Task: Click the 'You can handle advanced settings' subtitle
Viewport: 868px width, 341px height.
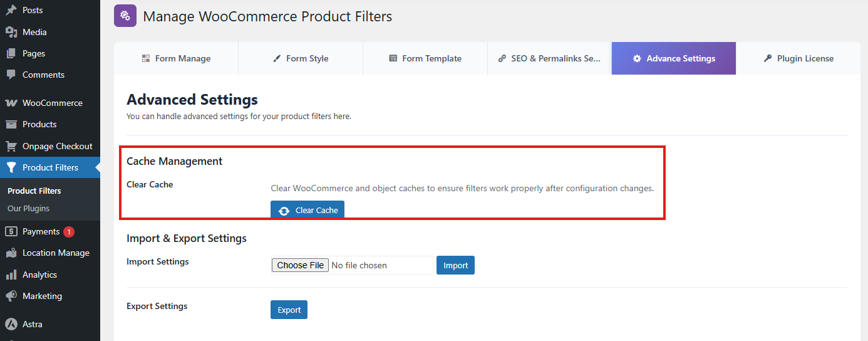Action: point(239,117)
